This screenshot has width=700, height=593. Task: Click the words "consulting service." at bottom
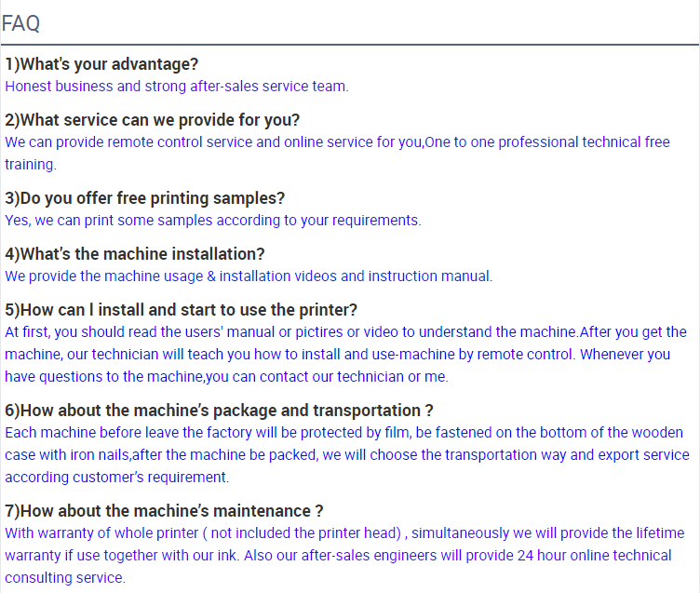(x=65, y=578)
